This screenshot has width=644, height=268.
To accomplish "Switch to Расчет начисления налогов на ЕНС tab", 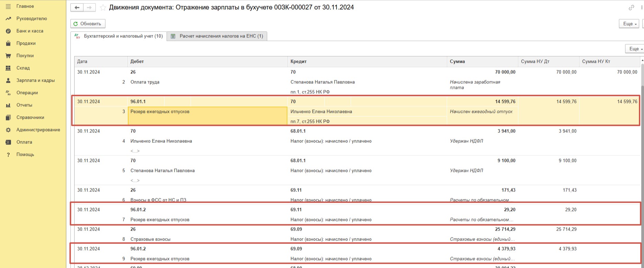I will [x=217, y=36].
